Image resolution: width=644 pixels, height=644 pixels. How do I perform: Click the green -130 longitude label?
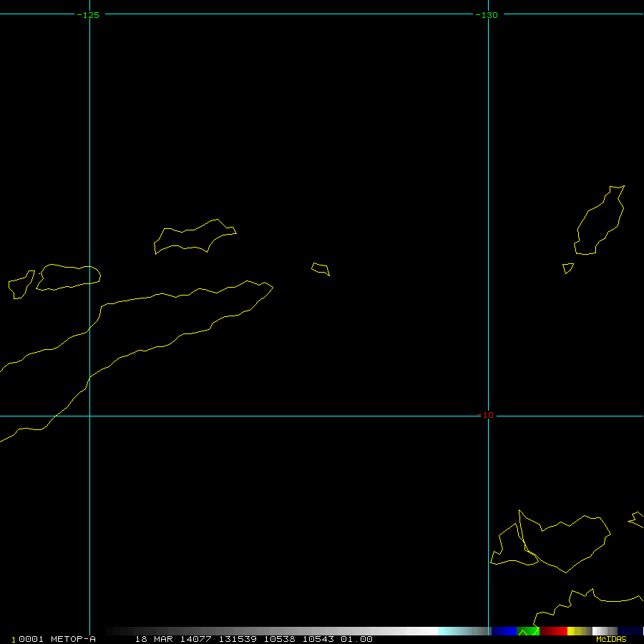pos(487,15)
